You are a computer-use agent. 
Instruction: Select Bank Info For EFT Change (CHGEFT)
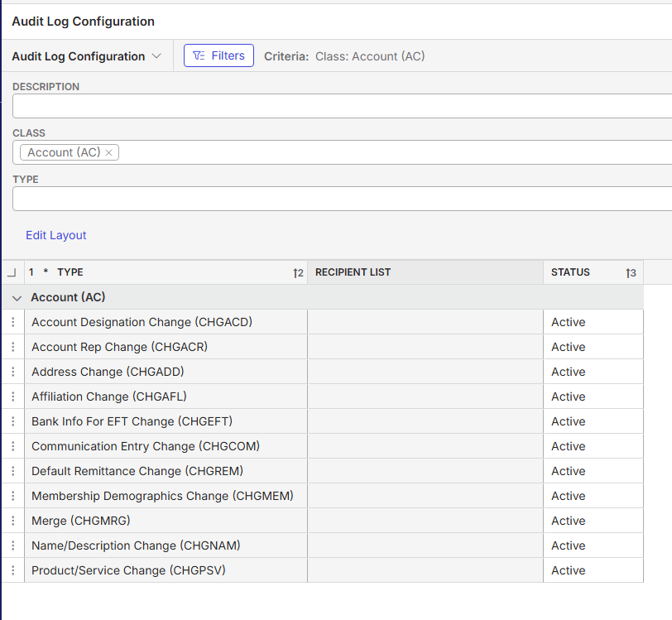(132, 421)
